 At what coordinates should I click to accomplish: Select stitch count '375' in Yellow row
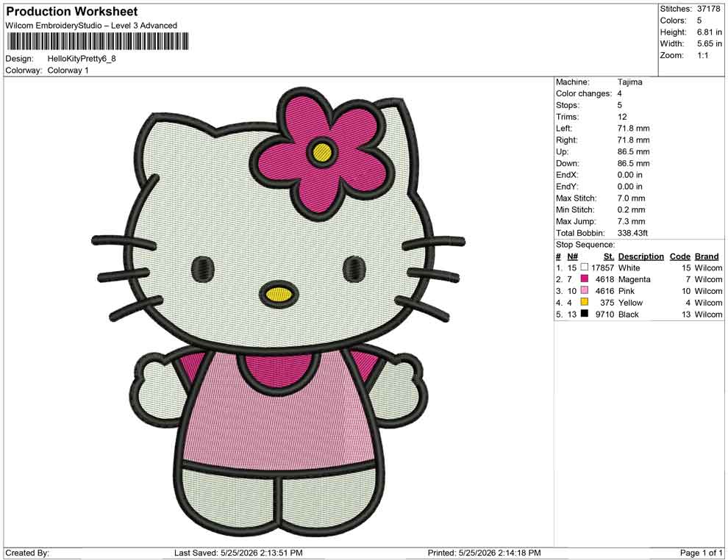[607, 303]
